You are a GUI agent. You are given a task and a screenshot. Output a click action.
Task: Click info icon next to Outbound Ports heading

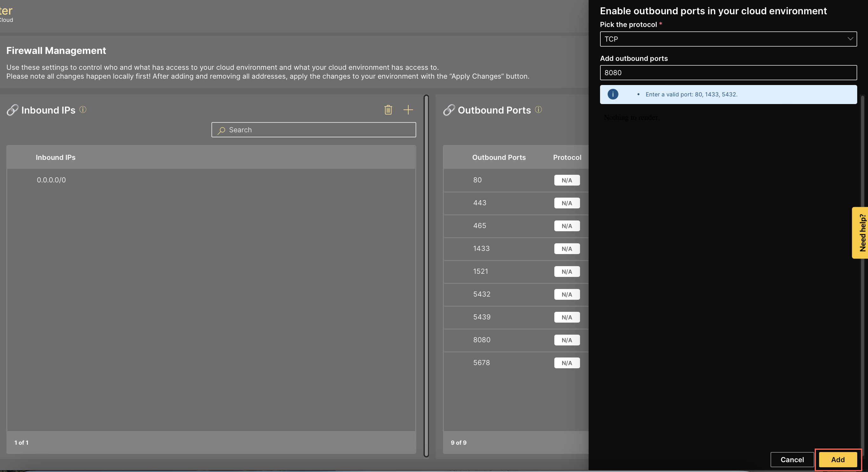pyautogui.click(x=538, y=110)
